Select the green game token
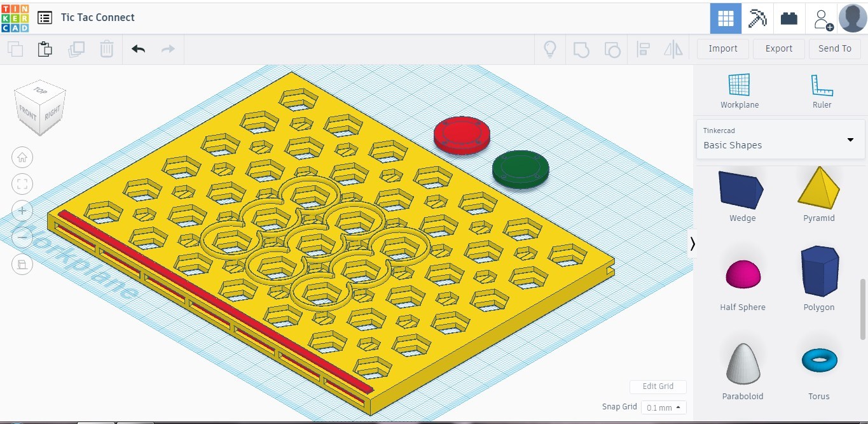The image size is (868, 424). click(521, 169)
